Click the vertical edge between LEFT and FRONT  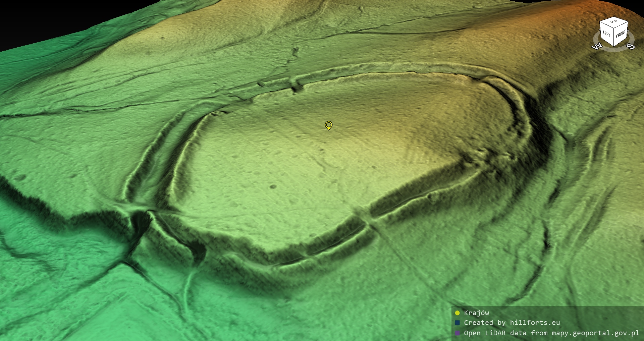click(614, 37)
